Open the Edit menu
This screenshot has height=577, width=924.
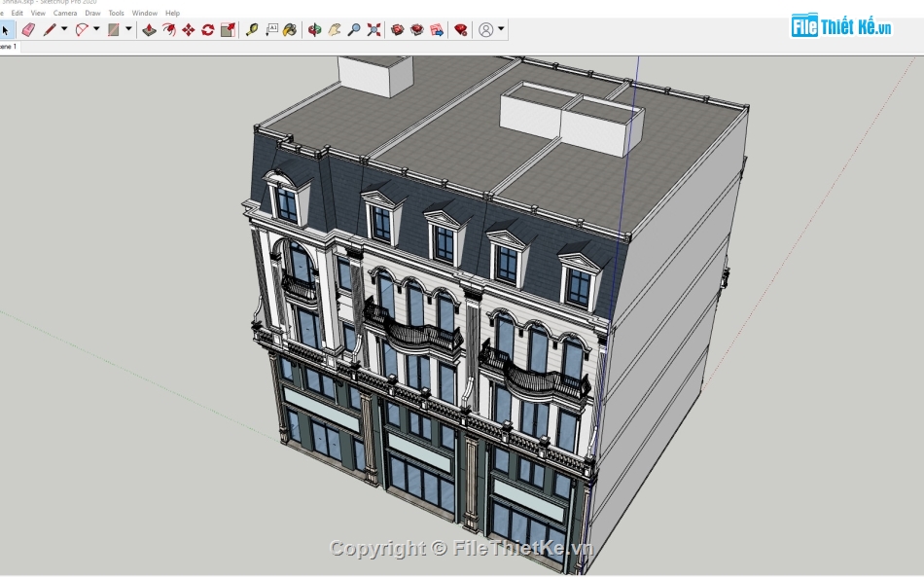click(18, 13)
